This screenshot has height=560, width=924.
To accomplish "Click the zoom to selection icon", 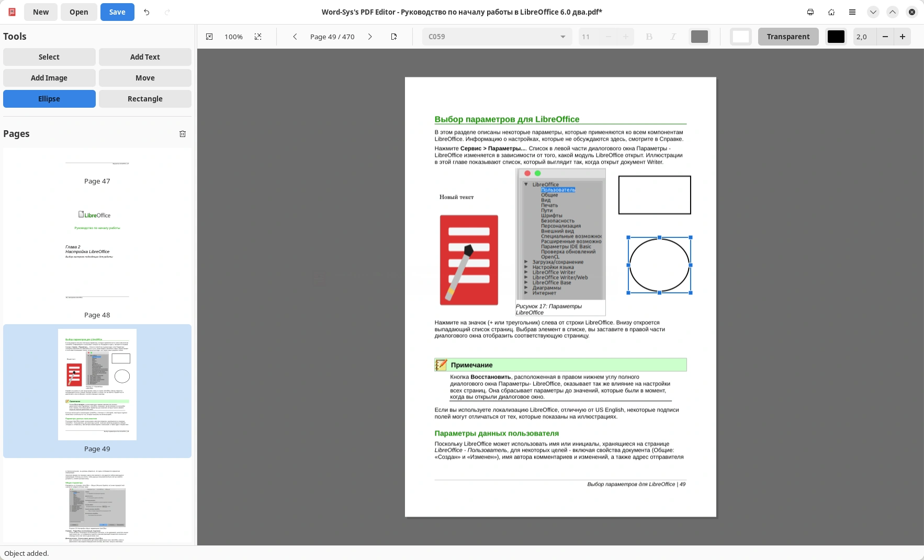I will click(258, 37).
